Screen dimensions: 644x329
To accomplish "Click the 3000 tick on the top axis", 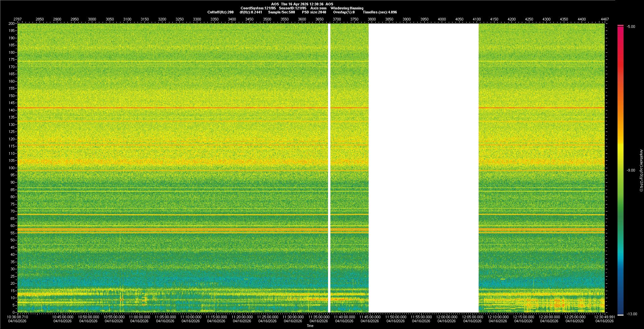I will pyautogui.click(x=92, y=19).
